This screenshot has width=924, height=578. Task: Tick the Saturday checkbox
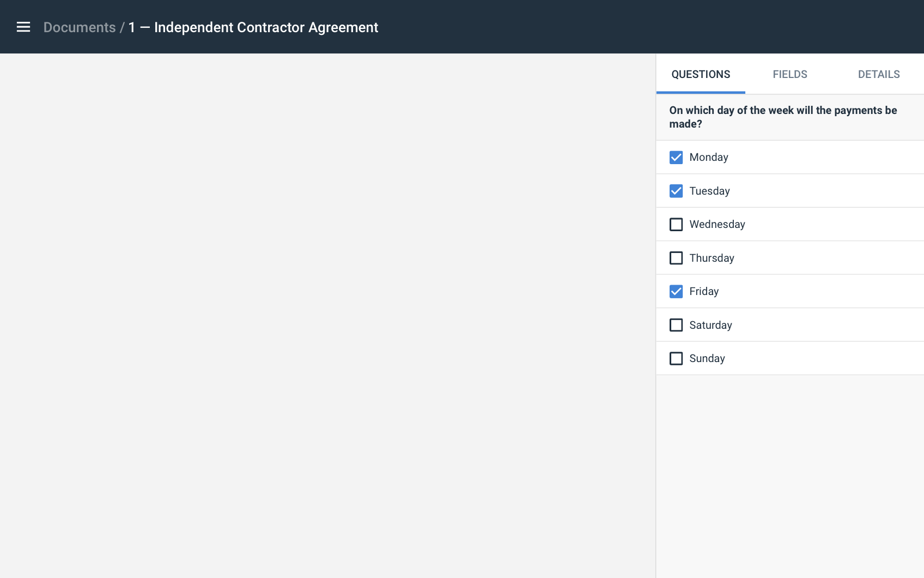coord(676,325)
